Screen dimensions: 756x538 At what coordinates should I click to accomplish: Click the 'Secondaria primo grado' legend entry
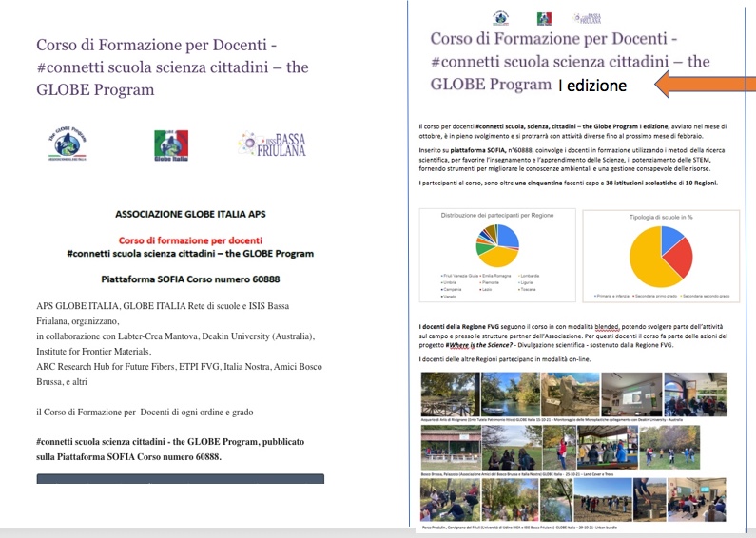click(655, 296)
